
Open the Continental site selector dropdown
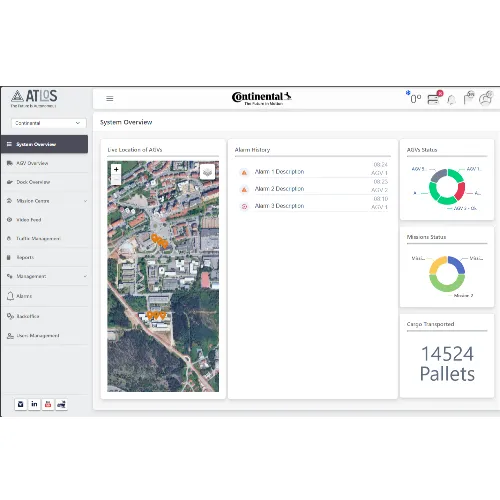[49, 123]
